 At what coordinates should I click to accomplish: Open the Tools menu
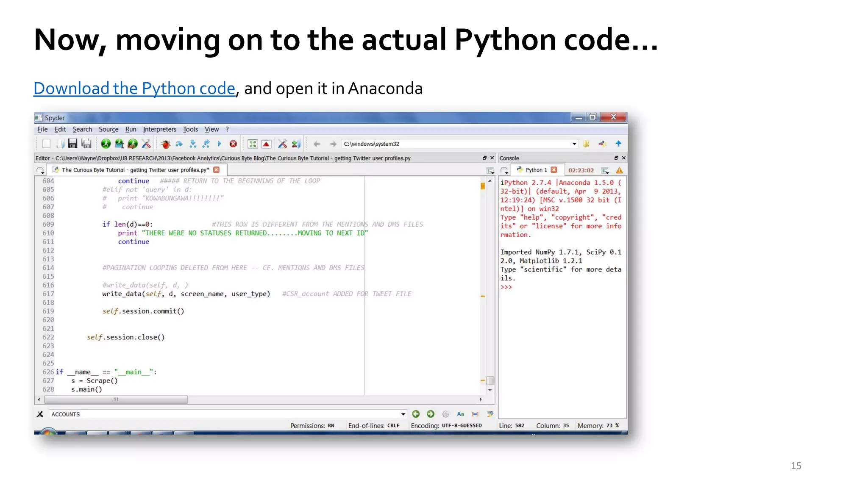click(x=190, y=129)
